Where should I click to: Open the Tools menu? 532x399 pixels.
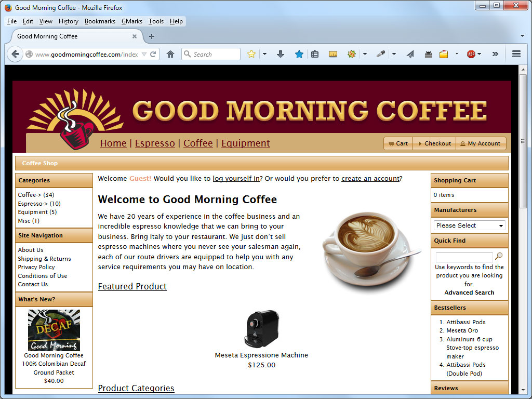point(156,21)
